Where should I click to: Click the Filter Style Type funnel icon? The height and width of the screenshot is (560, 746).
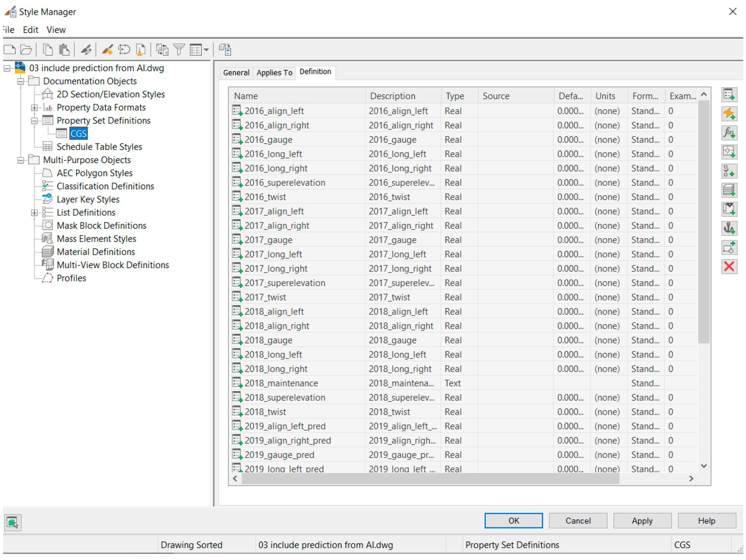point(179,50)
